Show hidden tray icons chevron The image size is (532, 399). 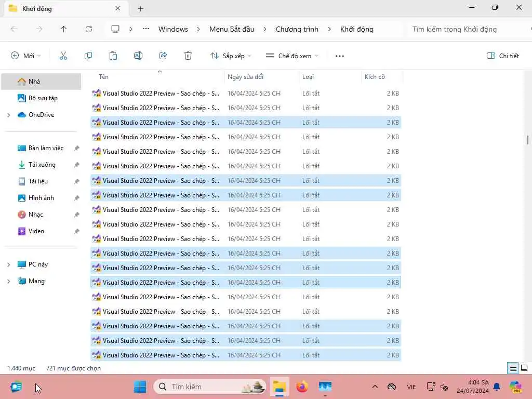375,387
